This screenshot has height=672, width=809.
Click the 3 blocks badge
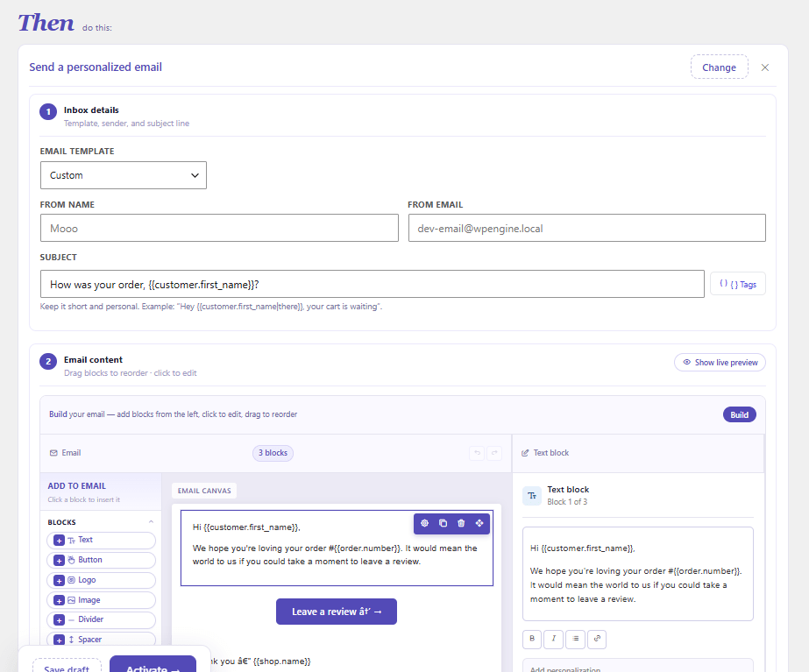(x=273, y=453)
